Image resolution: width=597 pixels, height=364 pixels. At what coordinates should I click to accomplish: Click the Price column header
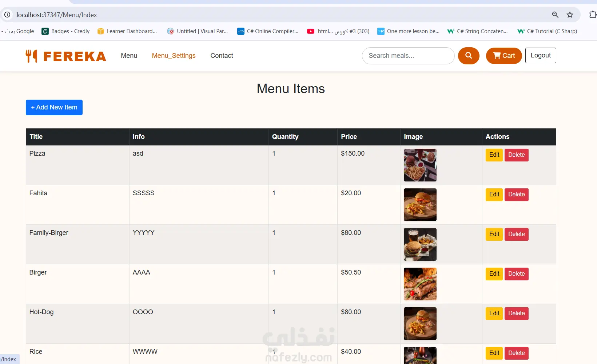369,137
